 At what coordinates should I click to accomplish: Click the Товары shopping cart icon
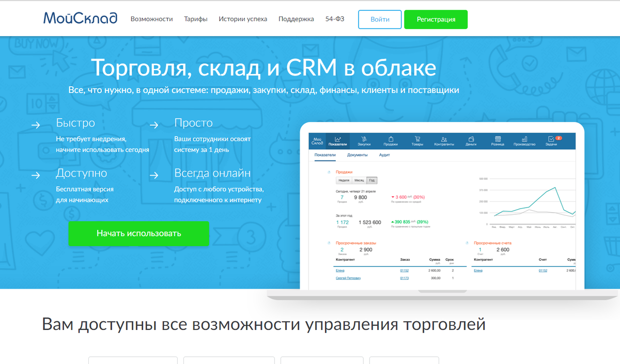tap(418, 138)
